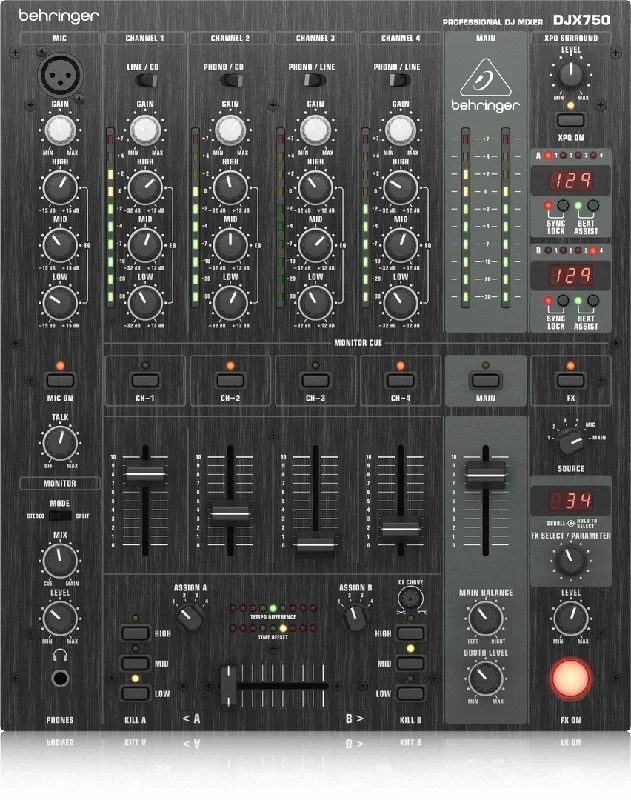
Task: Flip the Channel 1 LINE/CD switch
Action: tap(146, 80)
